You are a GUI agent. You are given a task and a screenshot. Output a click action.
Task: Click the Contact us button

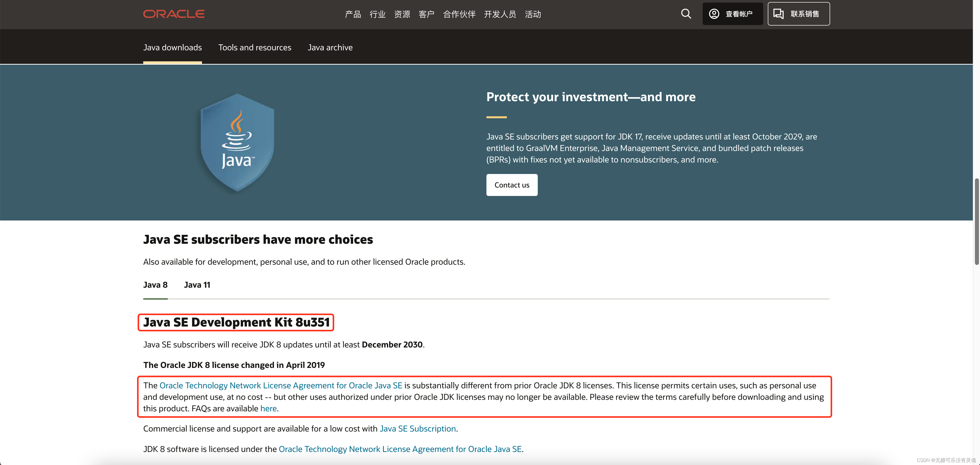(x=512, y=185)
